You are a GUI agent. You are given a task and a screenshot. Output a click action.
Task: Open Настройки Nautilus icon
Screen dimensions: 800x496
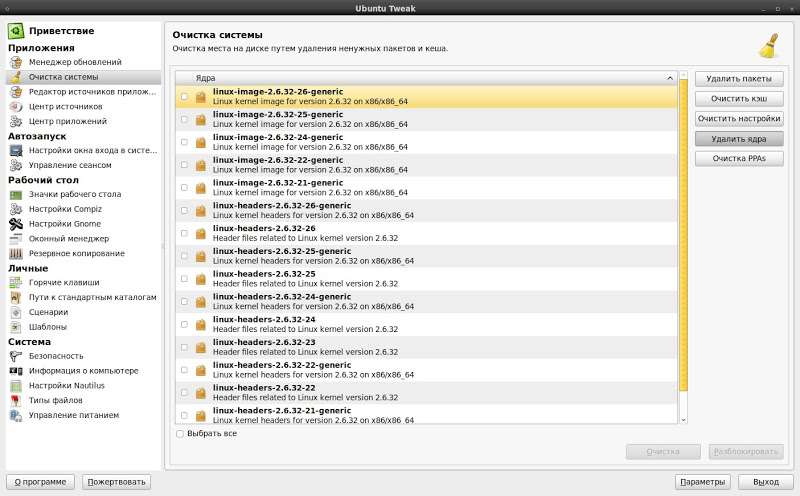(16, 386)
